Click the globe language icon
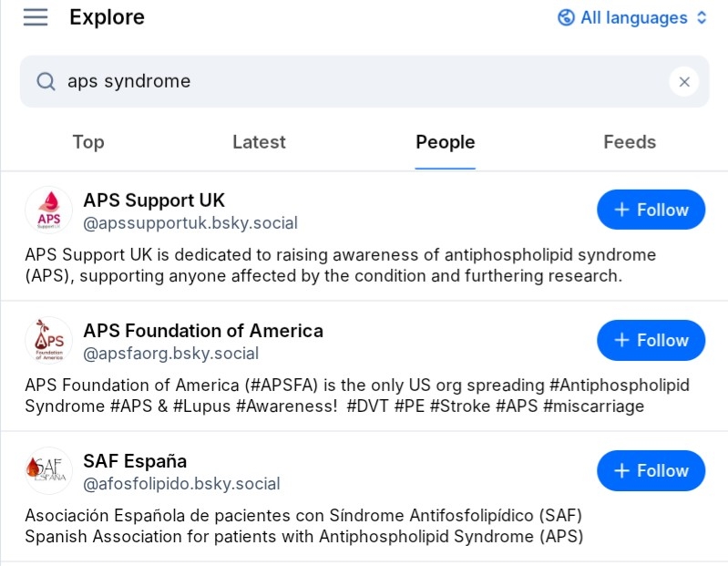This screenshot has height=566, width=728. coord(566,17)
